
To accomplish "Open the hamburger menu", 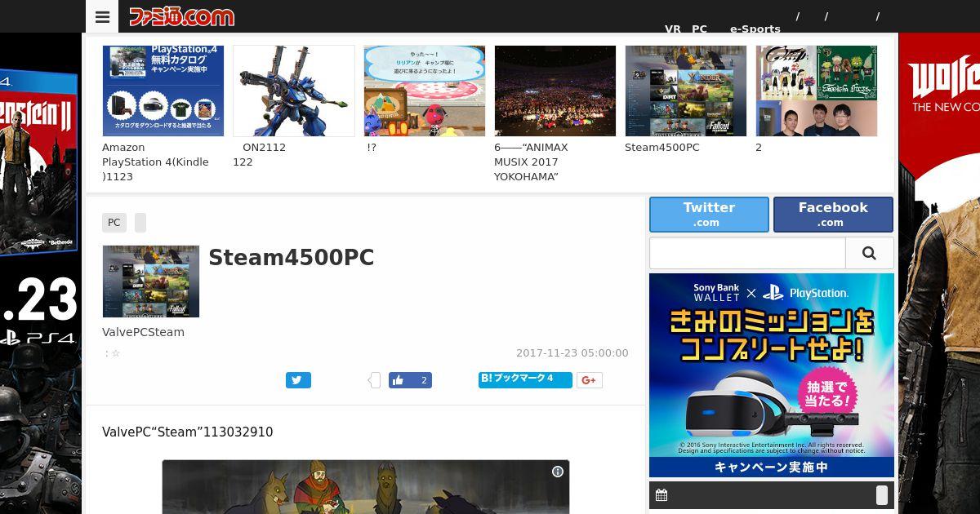I will point(102,16).
